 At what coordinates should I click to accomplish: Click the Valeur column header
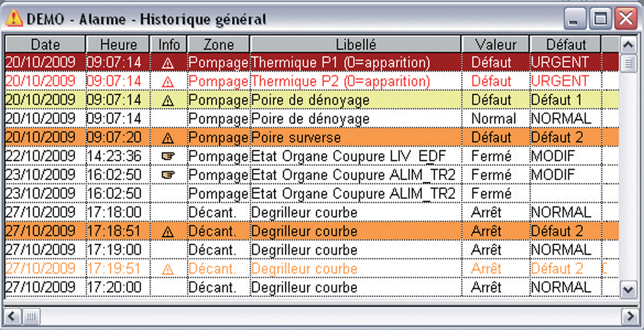coord(496,45)
